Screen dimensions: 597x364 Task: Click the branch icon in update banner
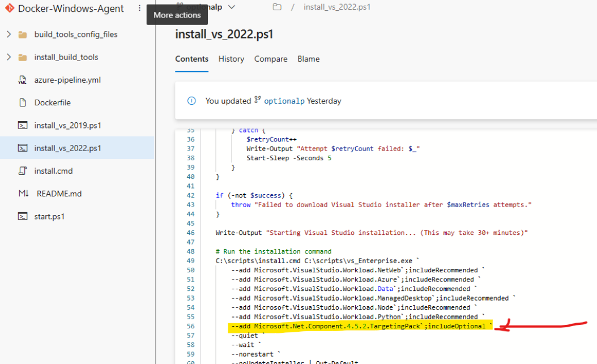coord(258,100)
